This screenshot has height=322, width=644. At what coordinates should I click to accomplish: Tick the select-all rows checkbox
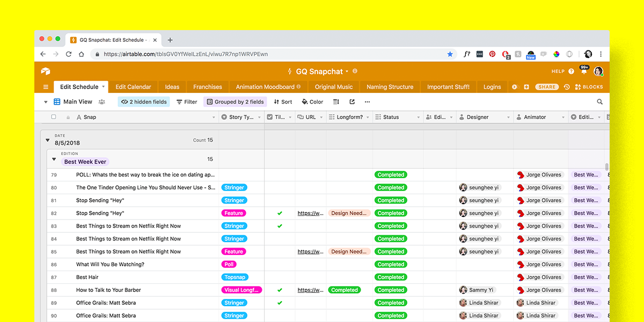tap(54, 117)
